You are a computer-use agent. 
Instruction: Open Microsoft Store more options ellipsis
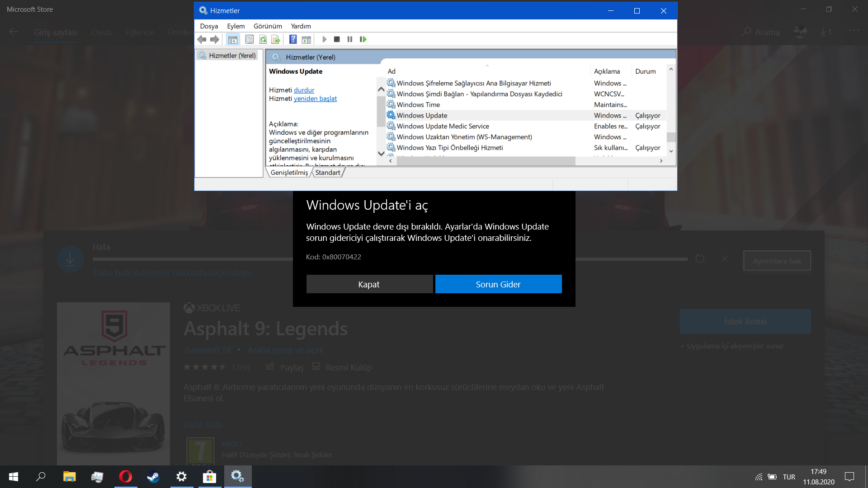click(854, 30)
